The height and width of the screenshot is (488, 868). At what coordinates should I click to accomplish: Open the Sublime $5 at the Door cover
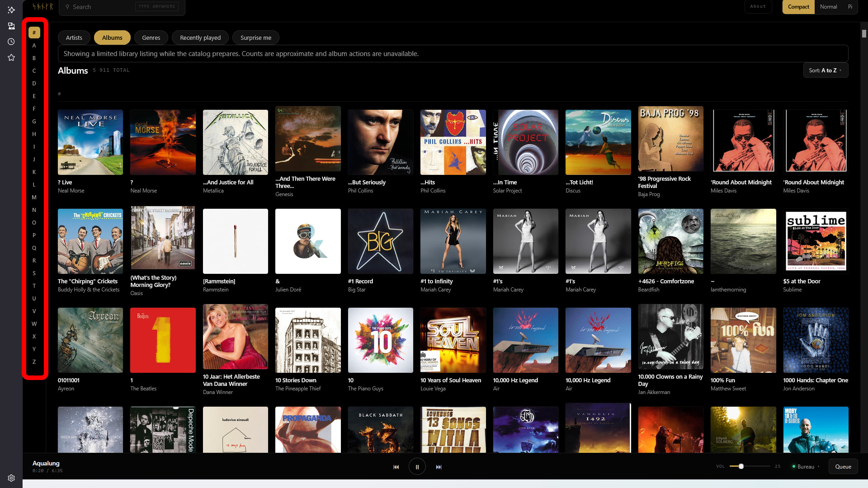[816, 241]
